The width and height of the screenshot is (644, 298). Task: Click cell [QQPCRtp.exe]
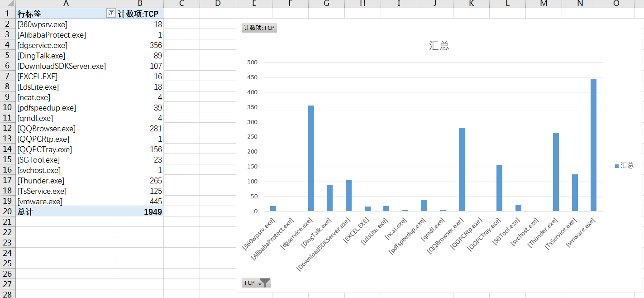pos(66,139)
